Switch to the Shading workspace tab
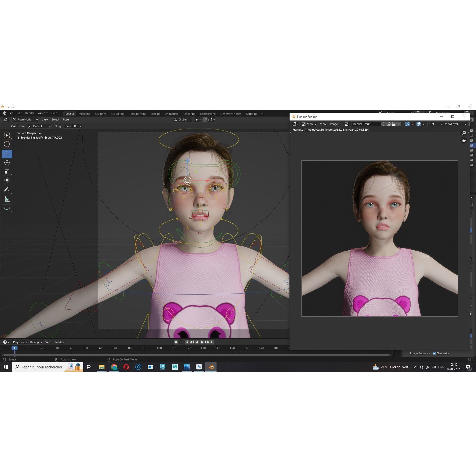Screen dimensions: 476x476 [x=155, y=114]
